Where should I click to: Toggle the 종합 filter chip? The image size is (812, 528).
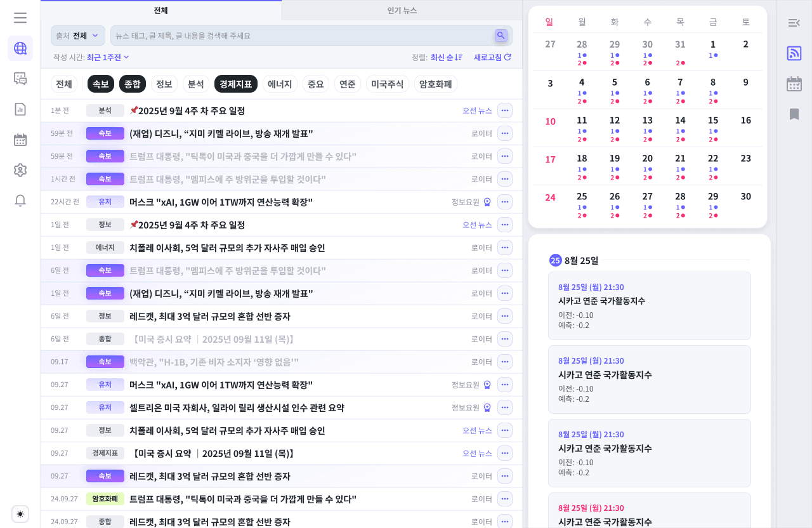(133, 84)
